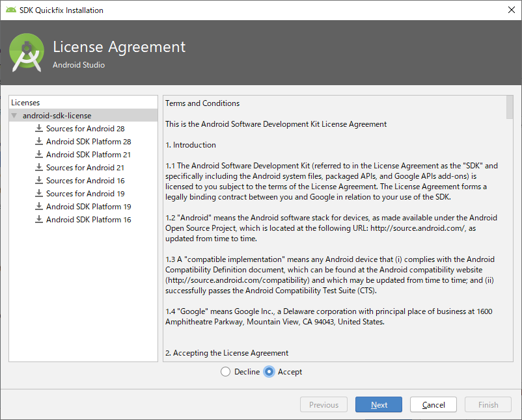
Task: Click the Android Studio logo in header
Action: click(27, 53)
